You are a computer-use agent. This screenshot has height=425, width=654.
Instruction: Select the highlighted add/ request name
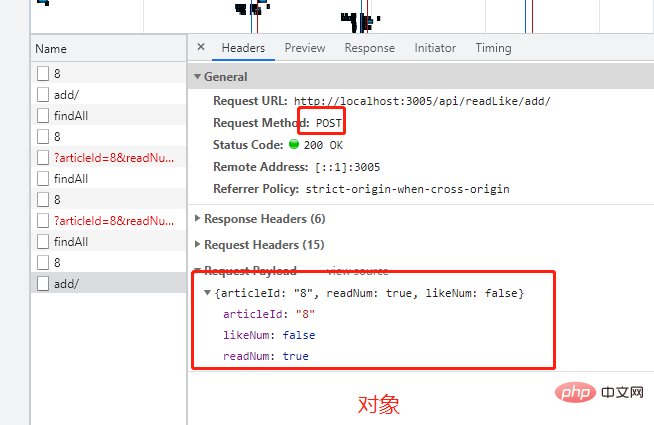coord(66,284)
